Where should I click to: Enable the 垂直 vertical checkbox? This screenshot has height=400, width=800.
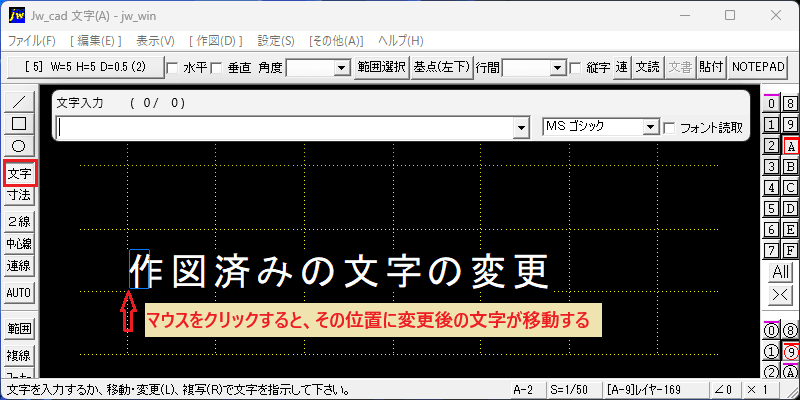point(217,68)
